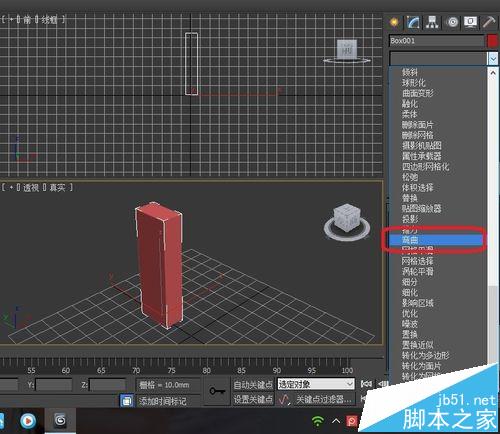The height and width of the screenshot is (434, 500).
Task: Select 转化为面片 in modifier list
Action: tap(422, 366)
